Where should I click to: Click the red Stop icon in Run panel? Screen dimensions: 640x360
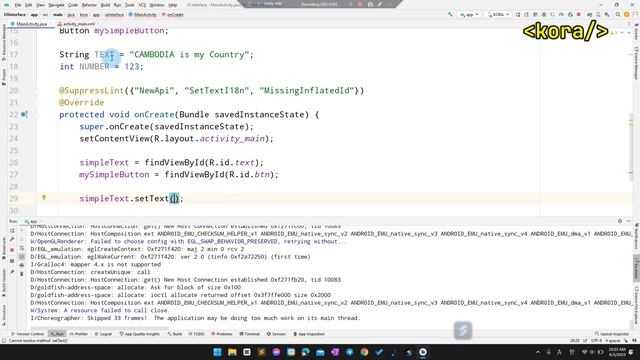pyautogui.click(x=12, y=250)
